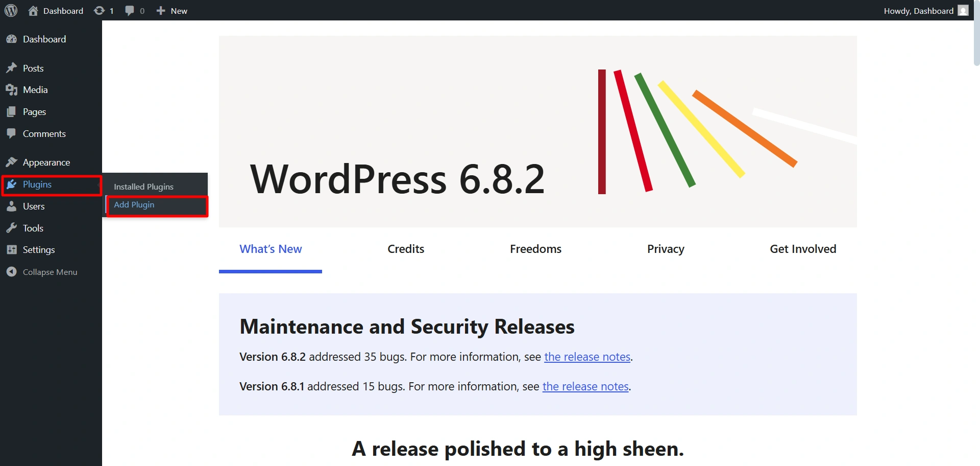Open Installed Plugins from the submenu

pyautogui.click(x=143, y=187)
